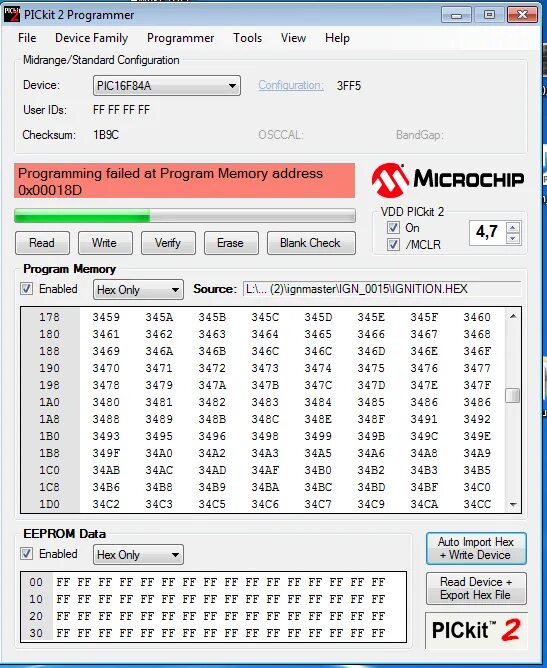547x668 pixels.
Task: Click the Read button
Action: coord(42,243)
